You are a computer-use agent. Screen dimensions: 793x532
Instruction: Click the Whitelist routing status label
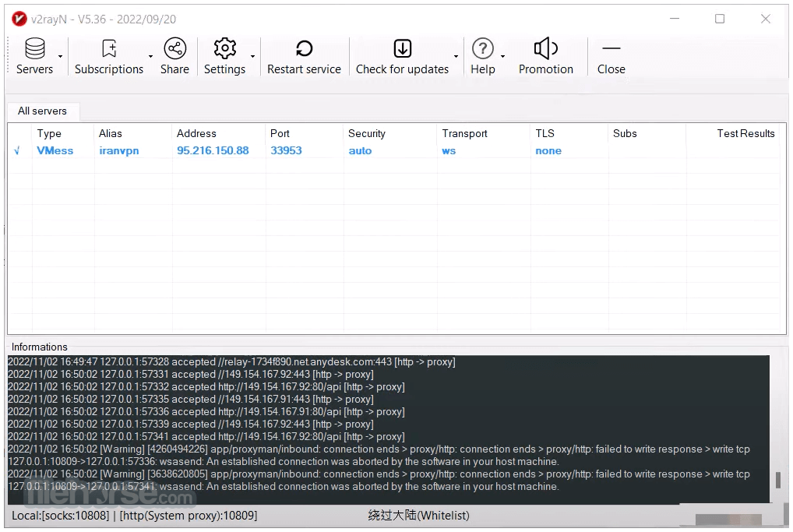pos(419,516)
